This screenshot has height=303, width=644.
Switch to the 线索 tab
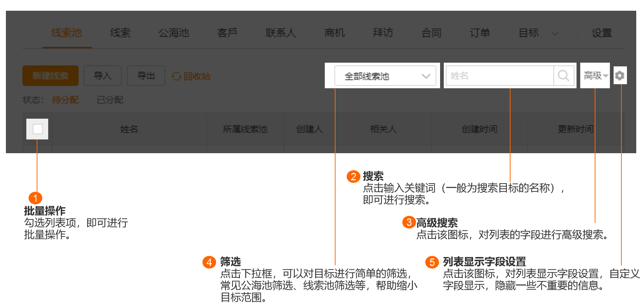point(120,33)
